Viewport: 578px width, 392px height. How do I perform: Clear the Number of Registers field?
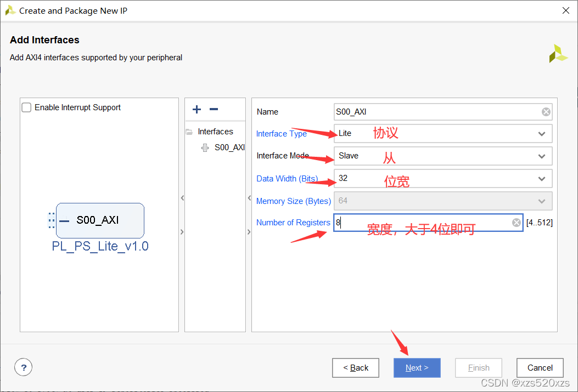click(517, 223)
